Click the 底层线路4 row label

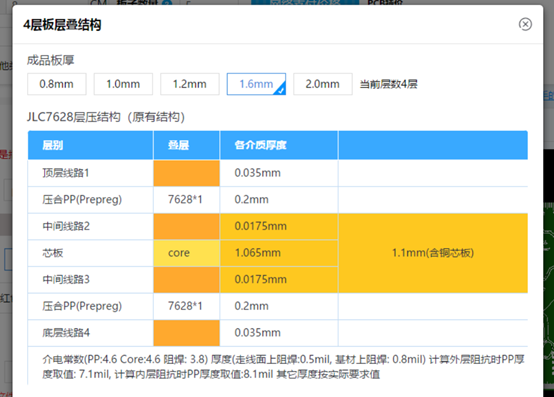tap(66, 333)
